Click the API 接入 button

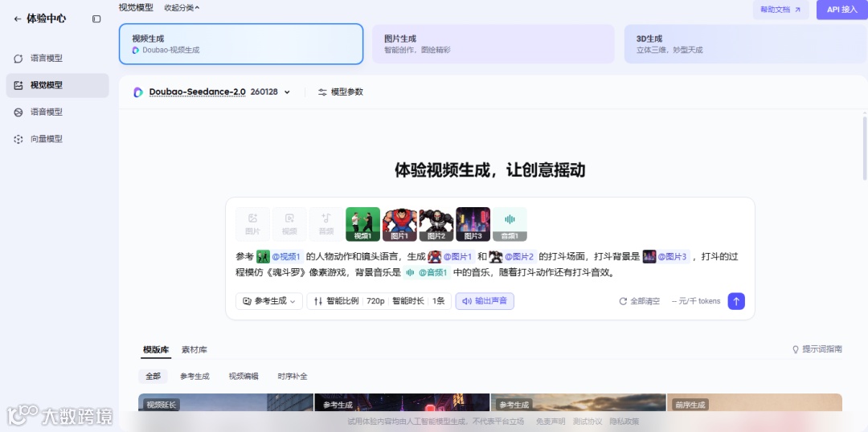pos(841,10)
